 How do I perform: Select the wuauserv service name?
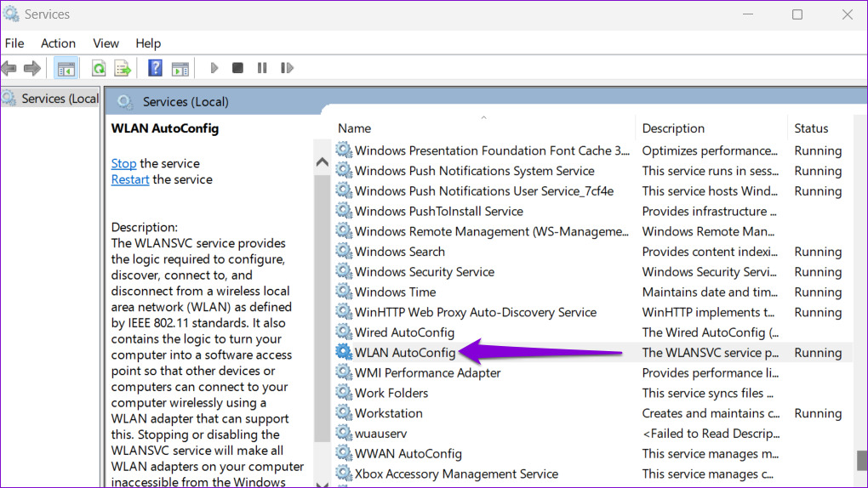click(381, 434)
